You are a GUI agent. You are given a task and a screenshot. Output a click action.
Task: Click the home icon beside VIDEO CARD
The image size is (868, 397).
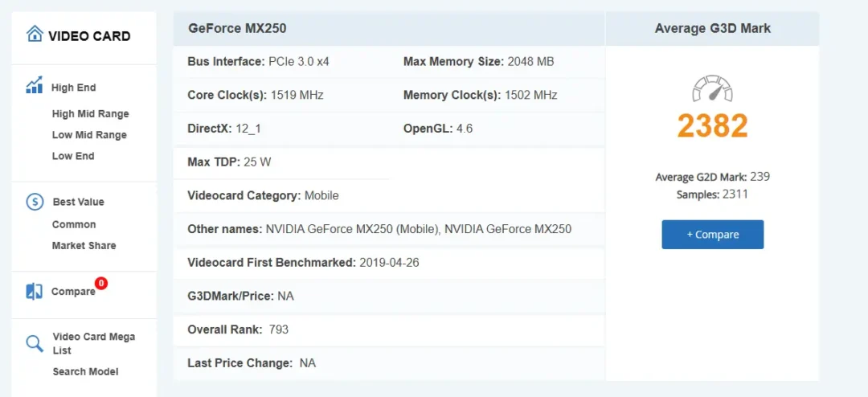click(x=35, y=35)
